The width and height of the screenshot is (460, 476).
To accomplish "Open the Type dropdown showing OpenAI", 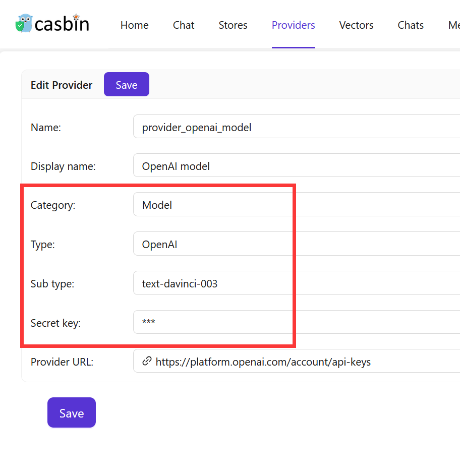I will (212, 244).
